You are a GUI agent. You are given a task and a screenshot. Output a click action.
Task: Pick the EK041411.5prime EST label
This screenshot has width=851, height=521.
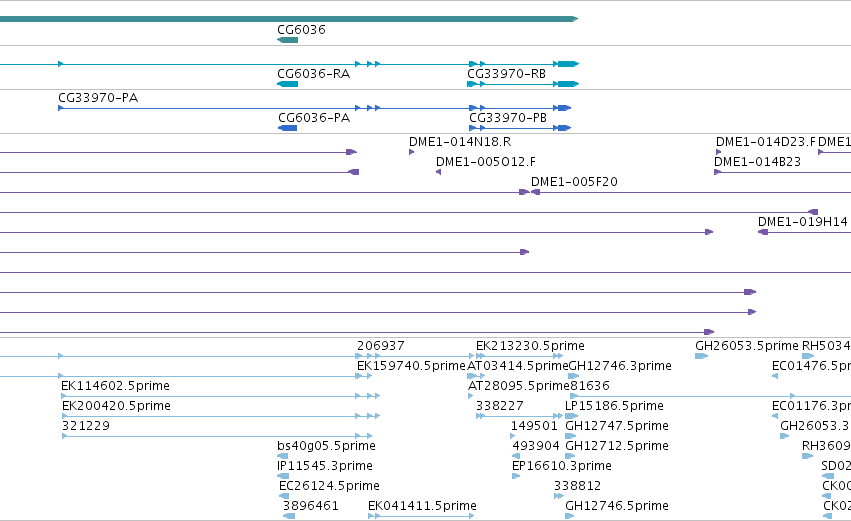pyautogui.click(x=422, y=507)
